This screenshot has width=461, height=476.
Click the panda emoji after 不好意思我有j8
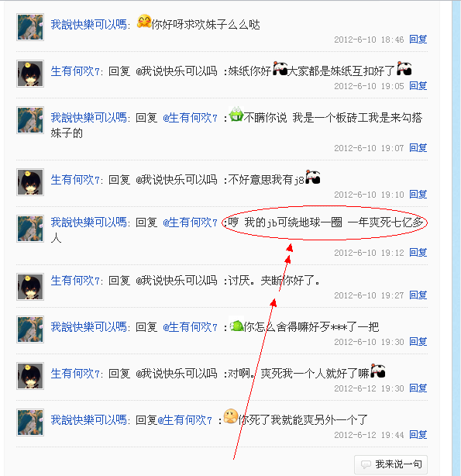point(313,177)
